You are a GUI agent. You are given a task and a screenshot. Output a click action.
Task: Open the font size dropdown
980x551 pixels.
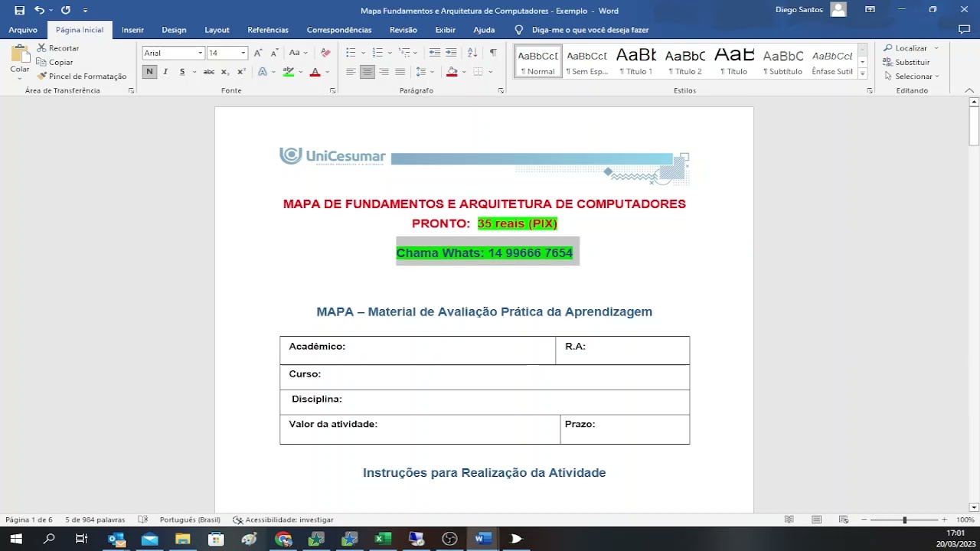(x=243, y=53)
